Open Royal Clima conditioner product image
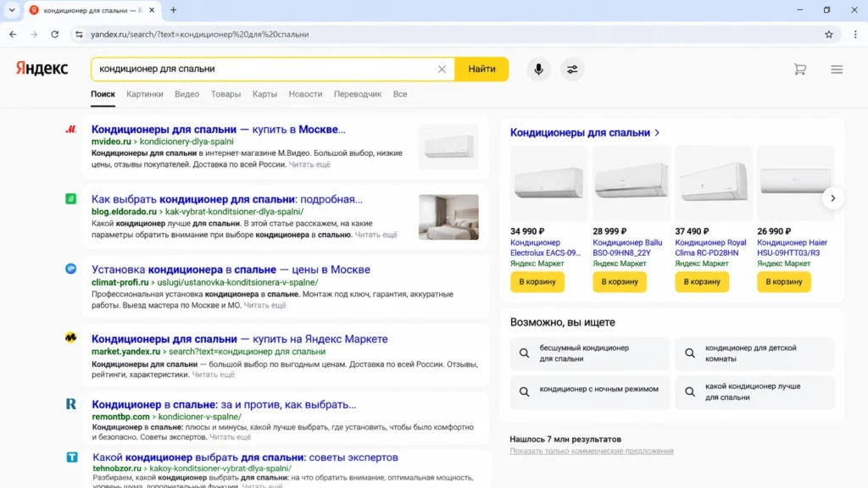This screenshot has width=868, height=488. click(714, 183)
